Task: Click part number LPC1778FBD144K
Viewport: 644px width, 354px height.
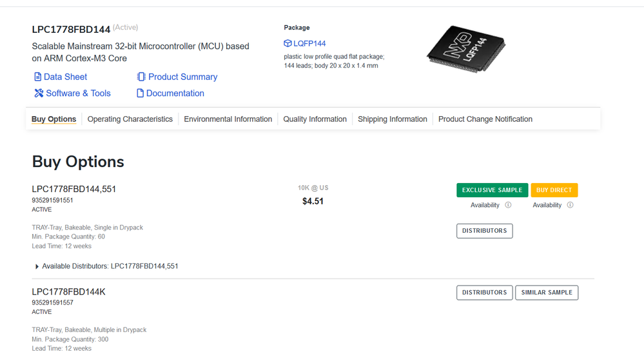Action: click(x=68, y=291)
